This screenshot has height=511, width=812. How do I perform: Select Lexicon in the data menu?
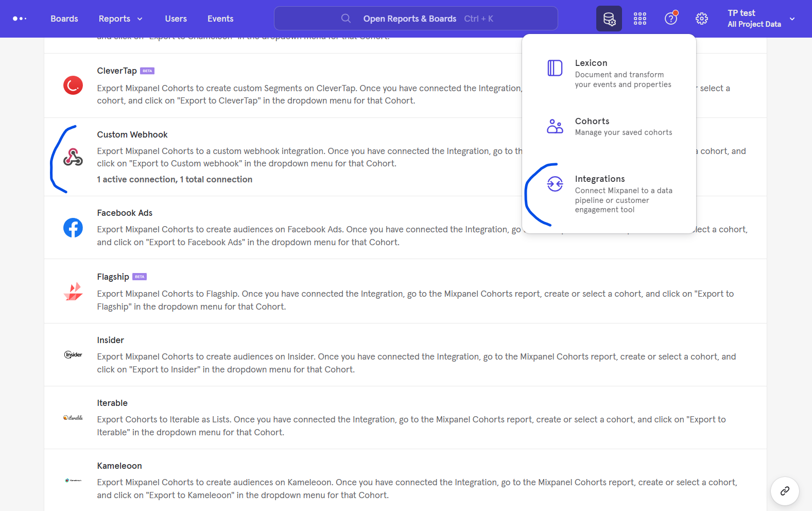(x=609, y=73)
